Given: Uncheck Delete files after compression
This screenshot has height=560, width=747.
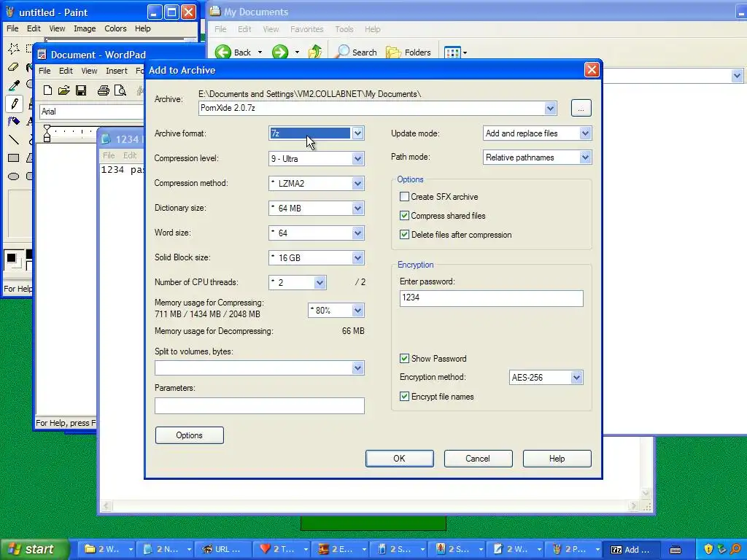Looking at the screenshot, I should pyautogui.click(x=404, y=235).
